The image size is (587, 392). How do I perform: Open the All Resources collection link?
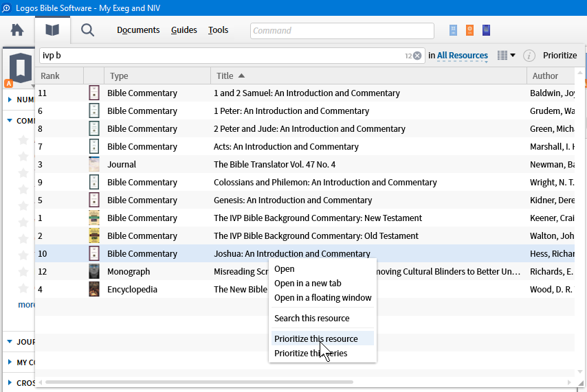tap(463, 56)
